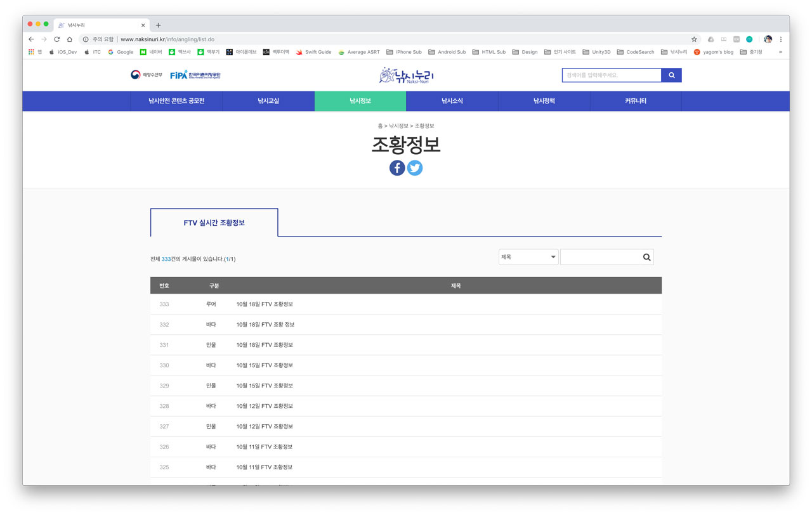
Task: Open the Chrome three-dot menu
Action: (x=781, y=39)
